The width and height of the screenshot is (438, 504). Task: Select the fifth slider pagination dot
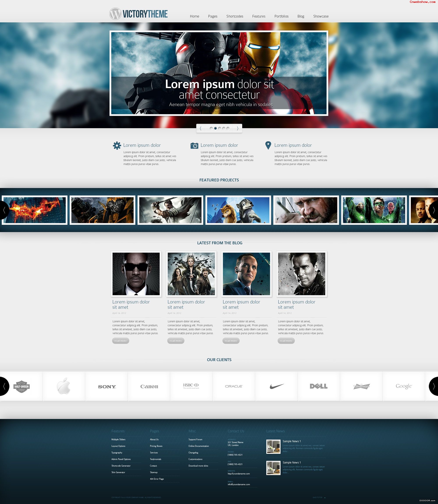click(x=228, y=128)
